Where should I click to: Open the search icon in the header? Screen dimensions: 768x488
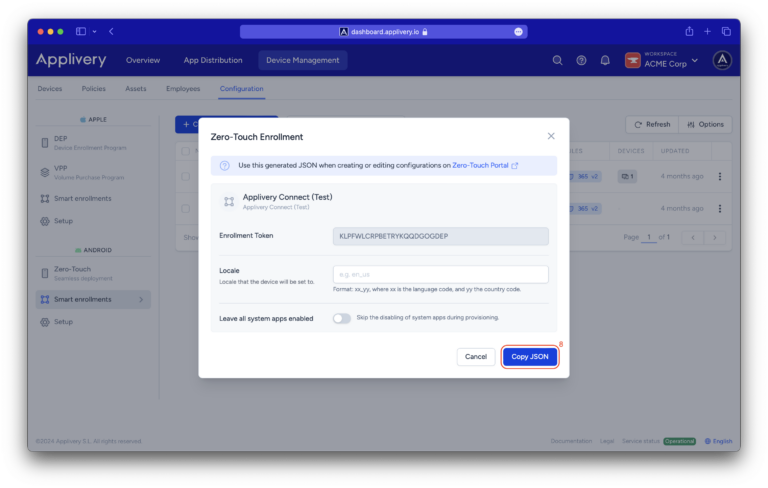coord(557,60)
